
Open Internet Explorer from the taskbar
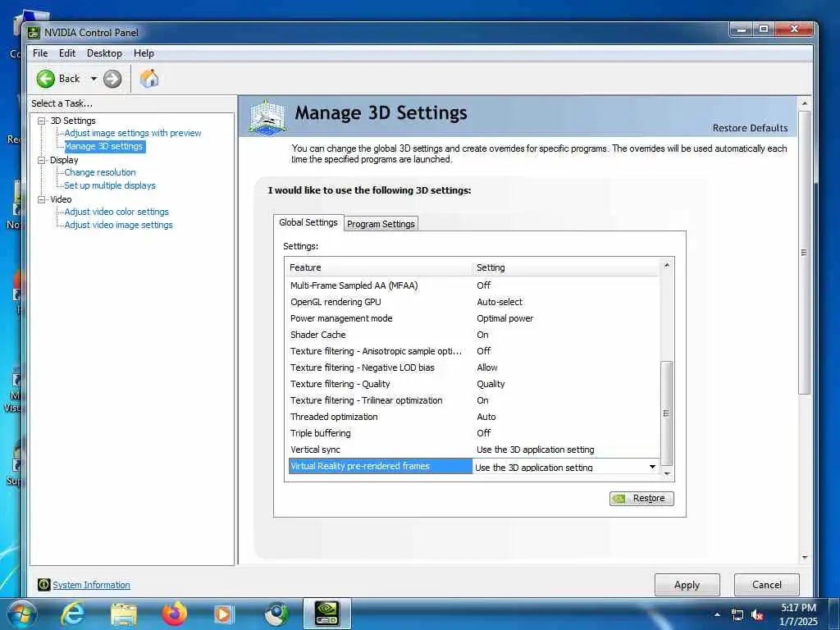72,614
